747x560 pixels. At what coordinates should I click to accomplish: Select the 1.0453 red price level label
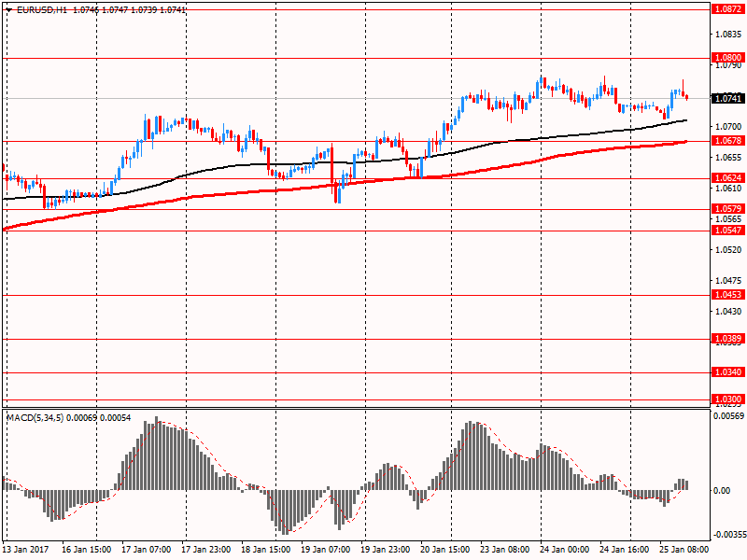coord(727,295)
